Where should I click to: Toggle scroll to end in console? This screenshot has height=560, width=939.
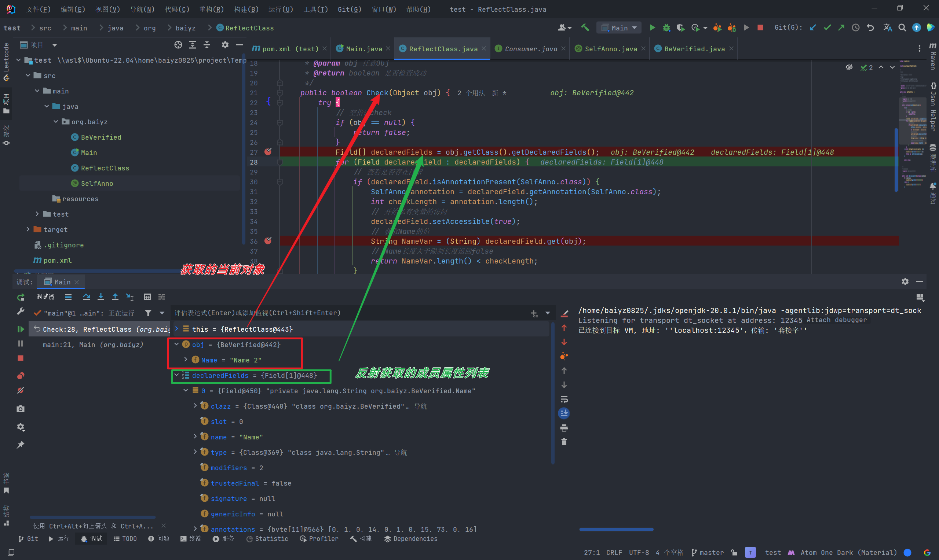pos(564,413)
